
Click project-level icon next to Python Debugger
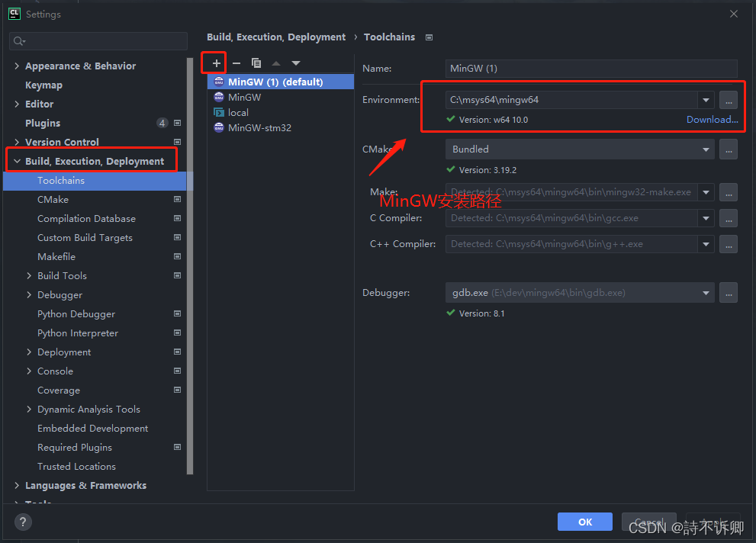[x=178, y=313]
